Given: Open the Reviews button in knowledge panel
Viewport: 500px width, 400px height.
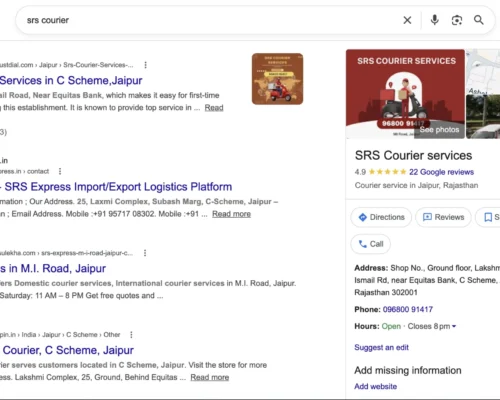Looking at the screenshot, I should tap(443, 217).
